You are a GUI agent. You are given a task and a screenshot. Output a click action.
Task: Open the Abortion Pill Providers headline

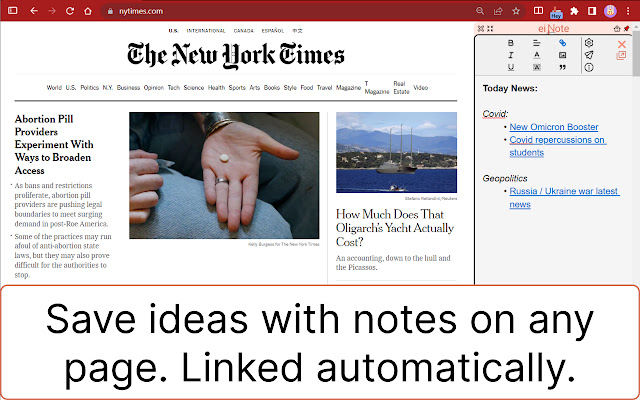tap(54, 144)
